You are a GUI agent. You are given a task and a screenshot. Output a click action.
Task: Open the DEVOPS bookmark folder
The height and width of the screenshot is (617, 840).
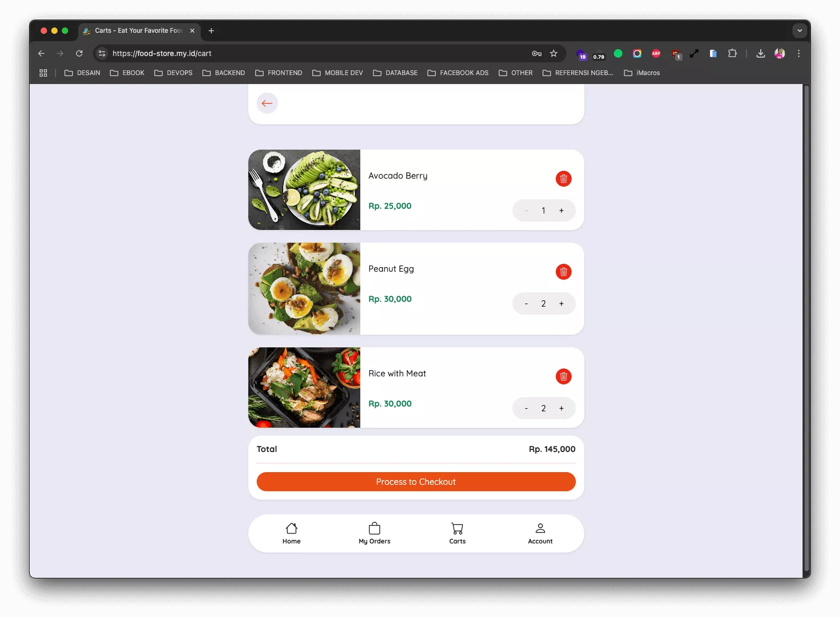pyautogui.click(x=173, y=73)
